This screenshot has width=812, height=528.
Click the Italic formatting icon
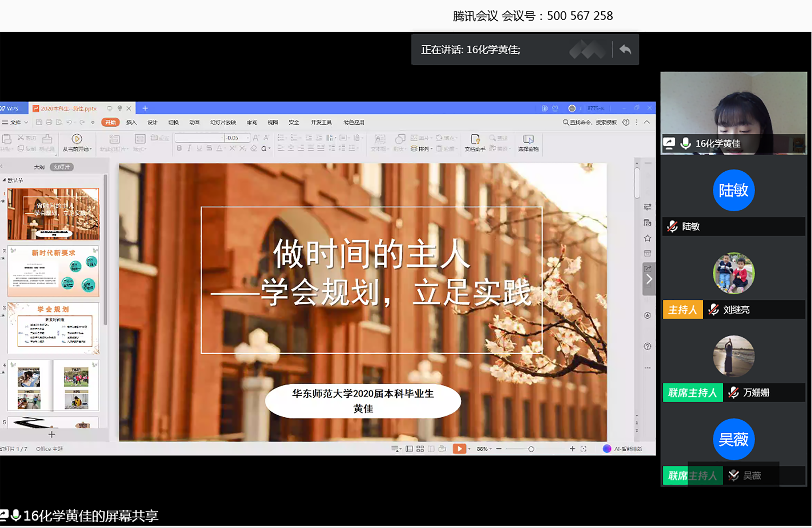coord(189,149)
